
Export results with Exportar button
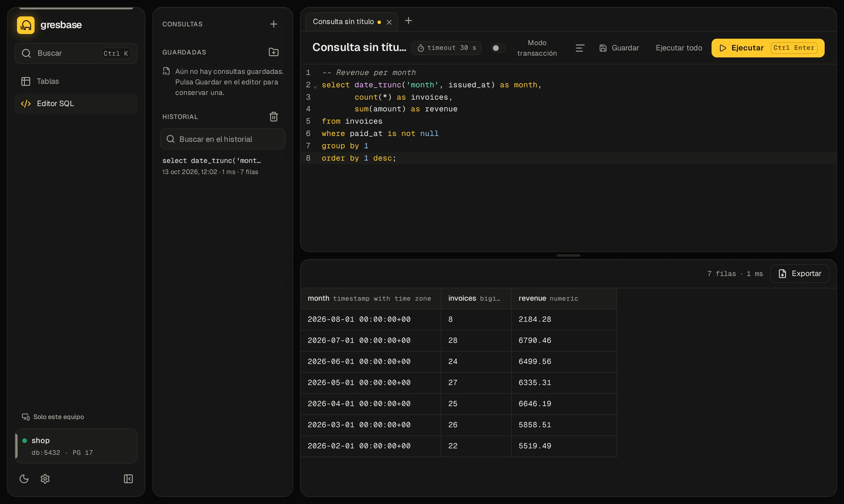[799, 274]
